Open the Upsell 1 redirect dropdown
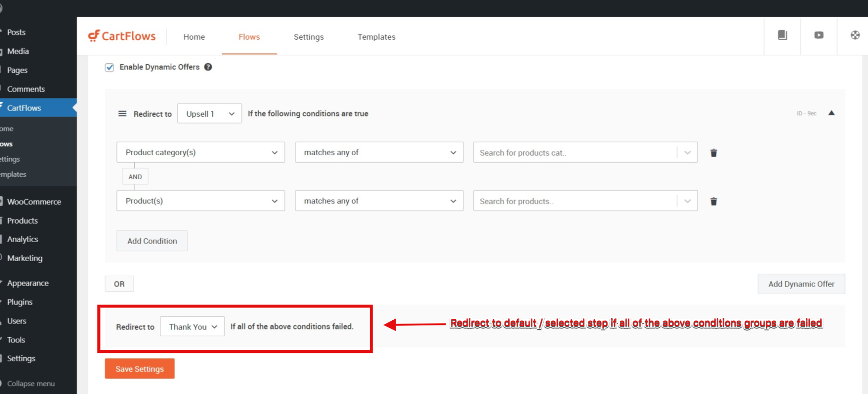Image resolution: width=868 pixels, height=394 pixels. click(x=209, y=114)
